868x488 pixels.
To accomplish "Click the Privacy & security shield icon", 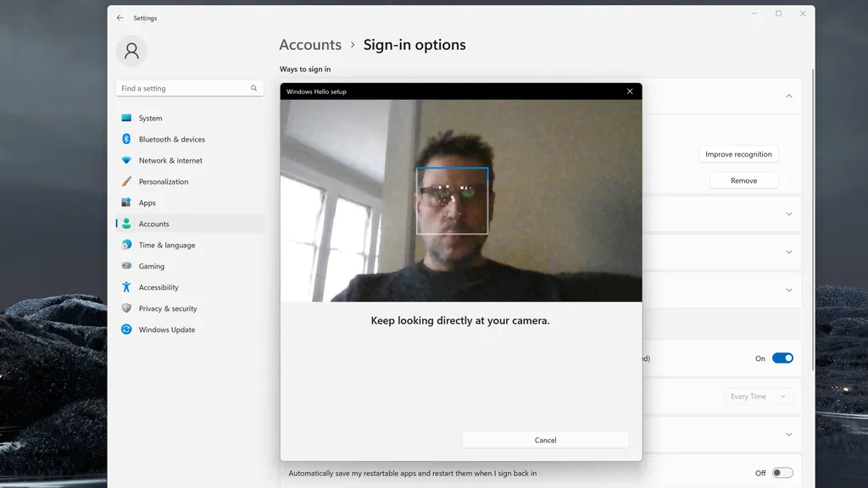I will pyautogui.click(x=126, y=308).
